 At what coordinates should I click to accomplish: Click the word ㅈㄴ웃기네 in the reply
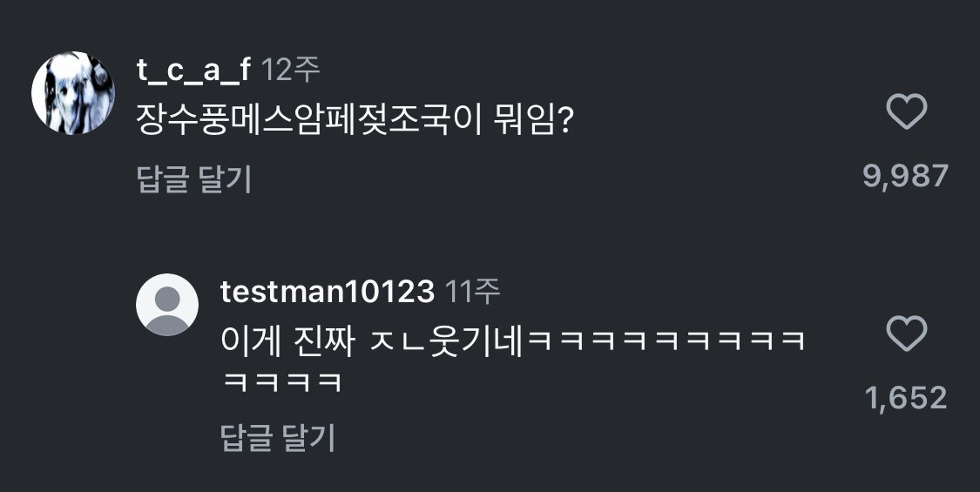point(446,342)
